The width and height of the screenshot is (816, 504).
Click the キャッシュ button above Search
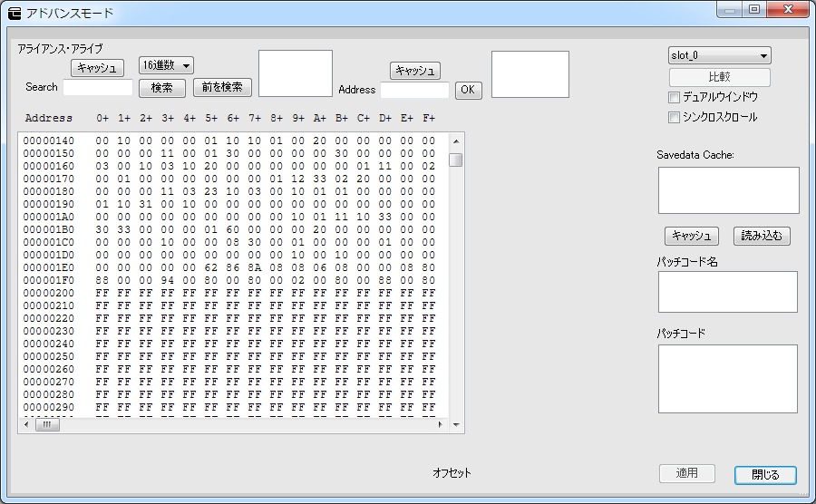click(x=97, y=68)
